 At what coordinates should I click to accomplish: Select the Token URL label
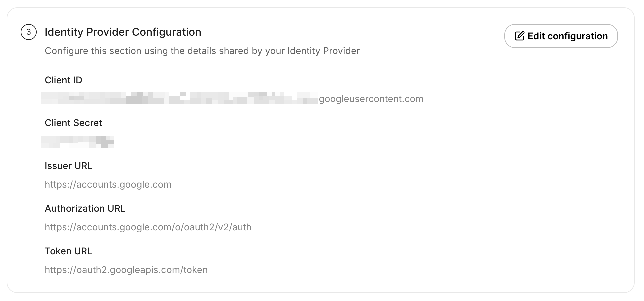(68, 251)
